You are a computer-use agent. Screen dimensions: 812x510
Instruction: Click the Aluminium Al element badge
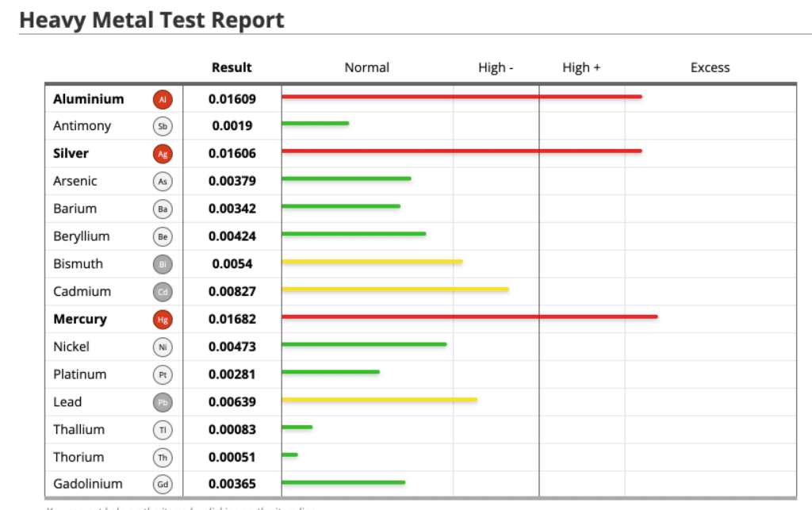(163, 99)
